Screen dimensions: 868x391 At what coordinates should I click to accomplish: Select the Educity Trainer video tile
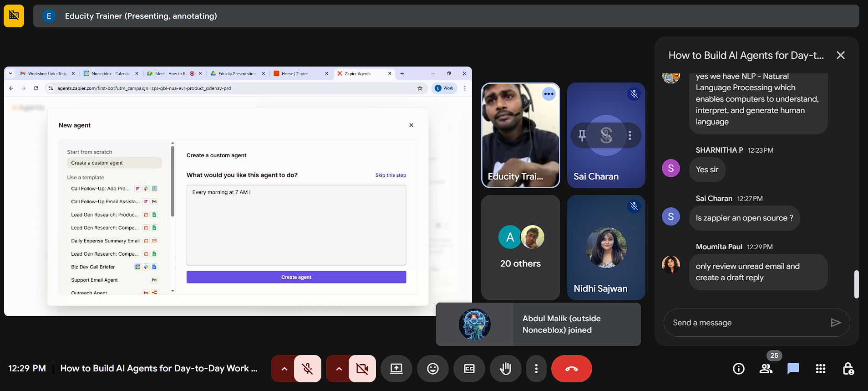tap(521, 135)
